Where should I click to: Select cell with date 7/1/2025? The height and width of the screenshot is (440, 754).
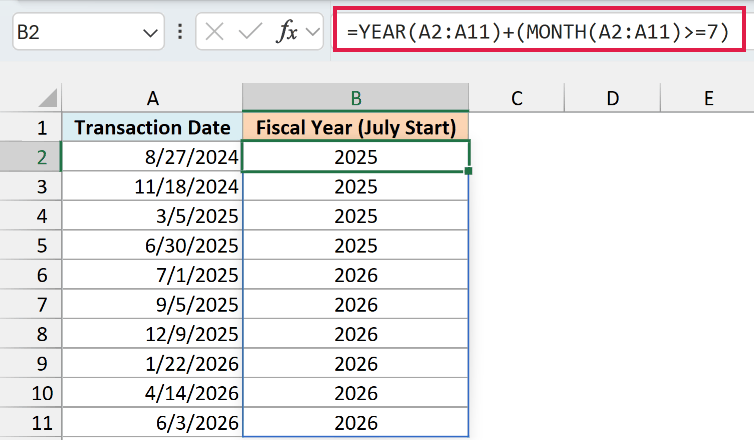click(x=152, y=275)
